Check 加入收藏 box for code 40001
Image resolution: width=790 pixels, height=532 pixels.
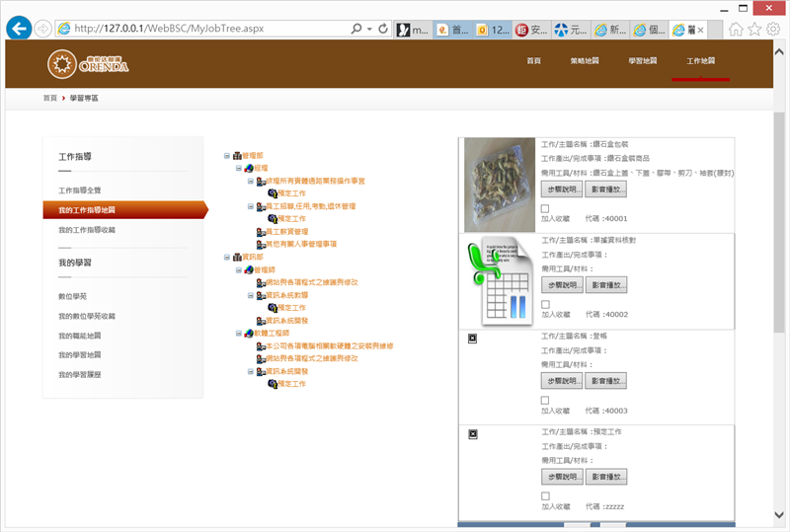coord(545,209)
